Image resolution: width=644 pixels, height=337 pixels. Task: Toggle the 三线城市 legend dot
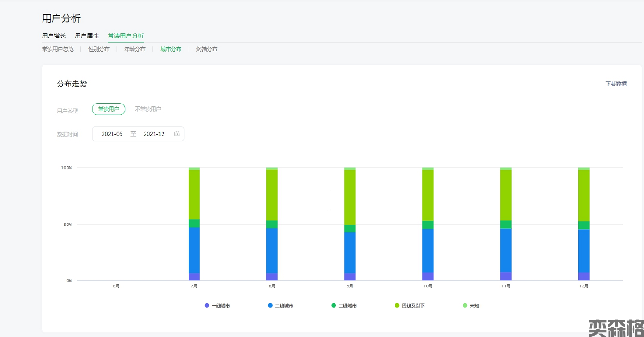334,306
